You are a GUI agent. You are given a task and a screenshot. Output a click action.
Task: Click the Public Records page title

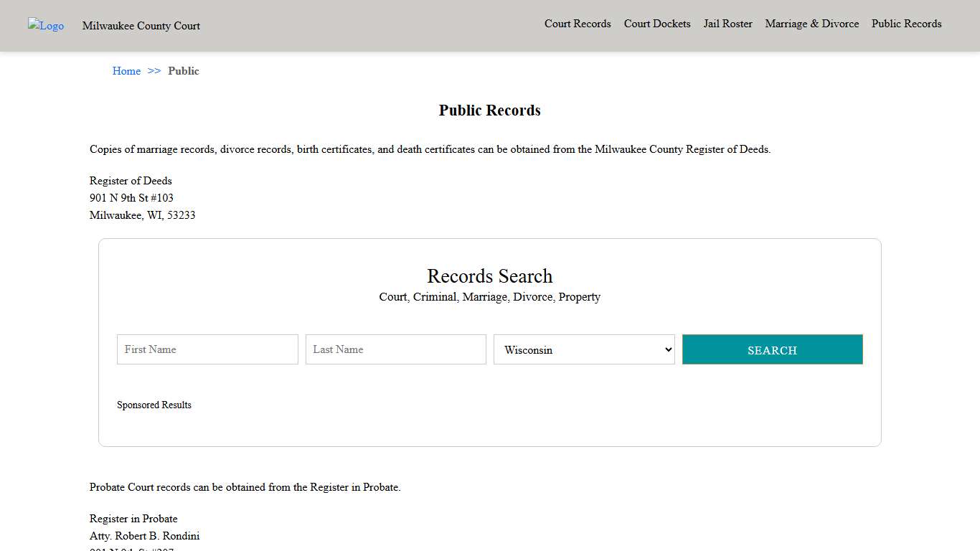(489, 110)
